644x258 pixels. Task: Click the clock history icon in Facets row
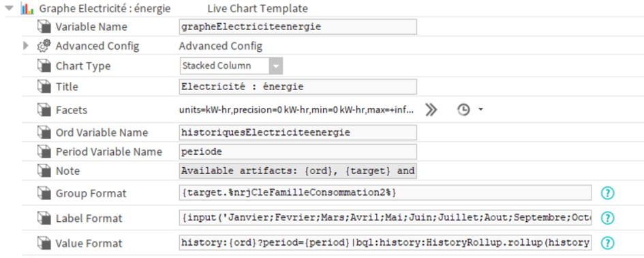tap(463, 110)
